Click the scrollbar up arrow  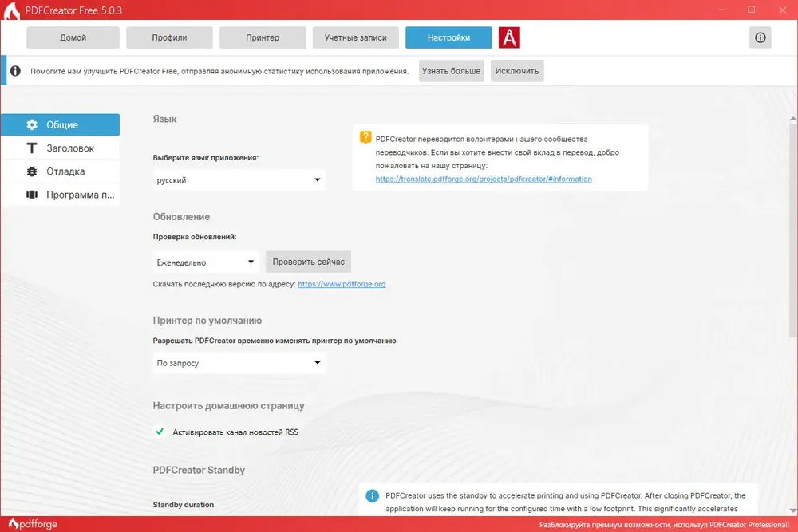(x=793, y=118)
